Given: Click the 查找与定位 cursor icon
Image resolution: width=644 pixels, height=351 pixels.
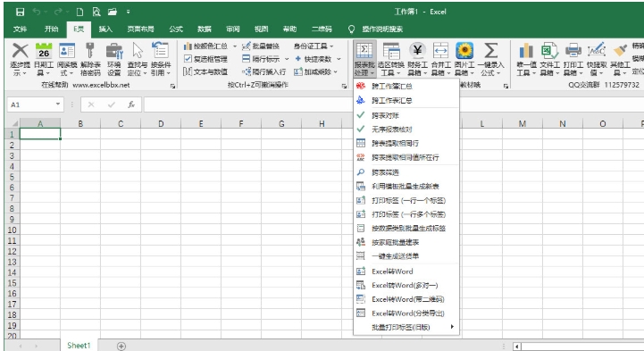Looking at the screenshot, I should pos(138,51).
